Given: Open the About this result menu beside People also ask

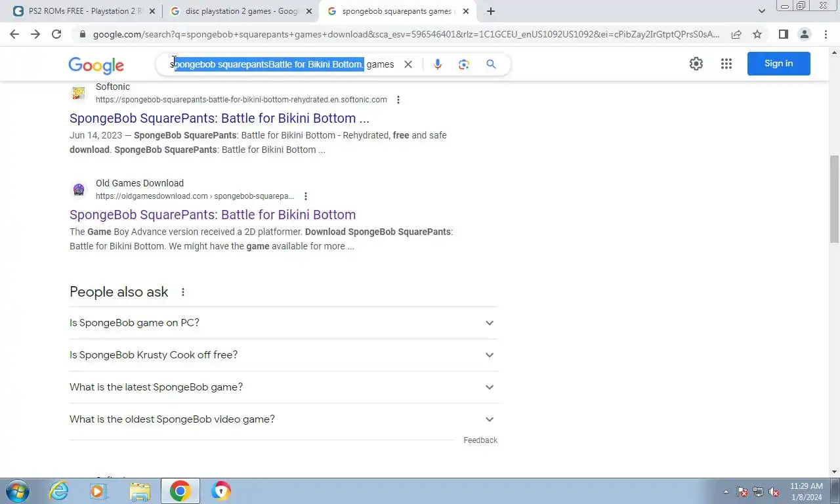Looking at the screenshot, I should tap(183, 292).
